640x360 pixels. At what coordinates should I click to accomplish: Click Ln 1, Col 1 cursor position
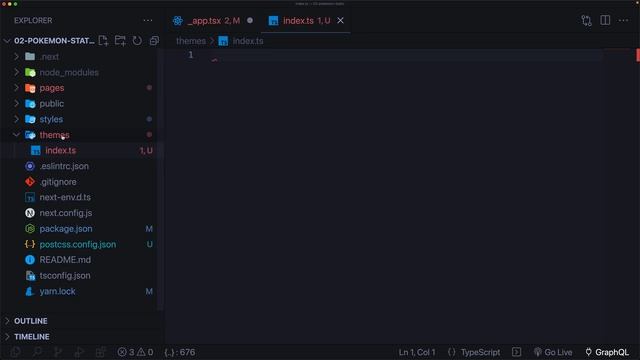tap(417, 352)
